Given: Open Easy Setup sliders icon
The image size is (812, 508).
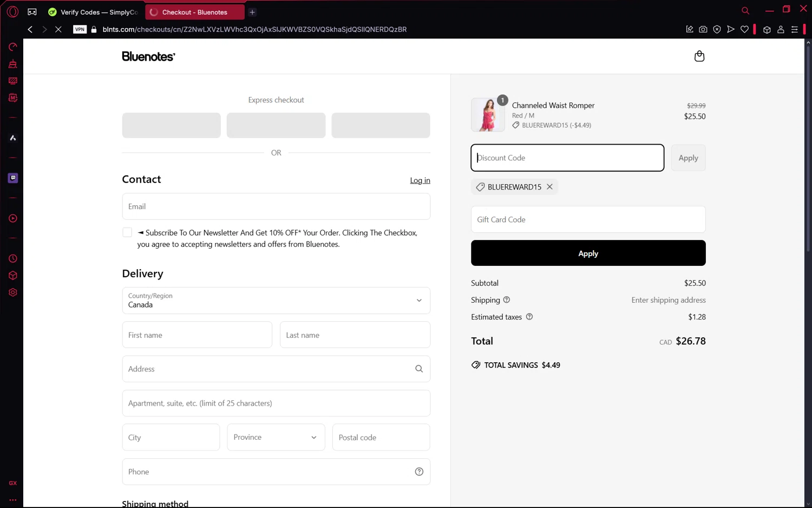Looking at the screenshot, I should tap(795, 30).
